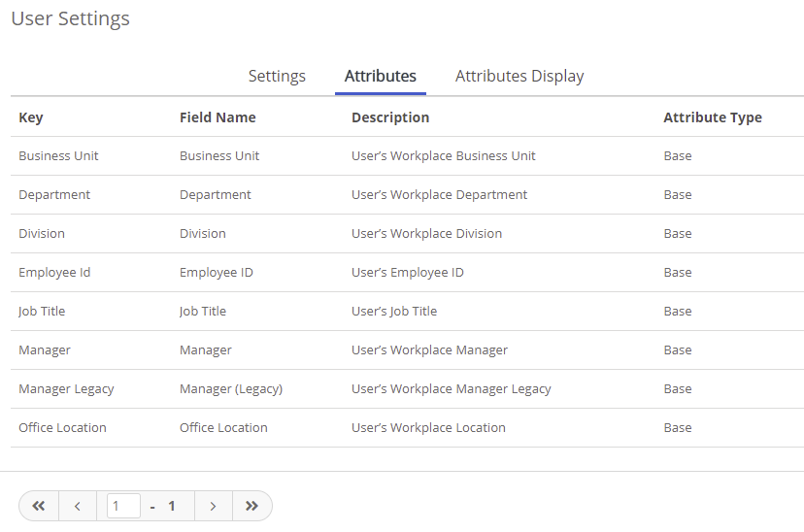Image resolution: width=804 pixels, height=532 pixels.
Task: Click the Description column header
Action: point(389,117)
